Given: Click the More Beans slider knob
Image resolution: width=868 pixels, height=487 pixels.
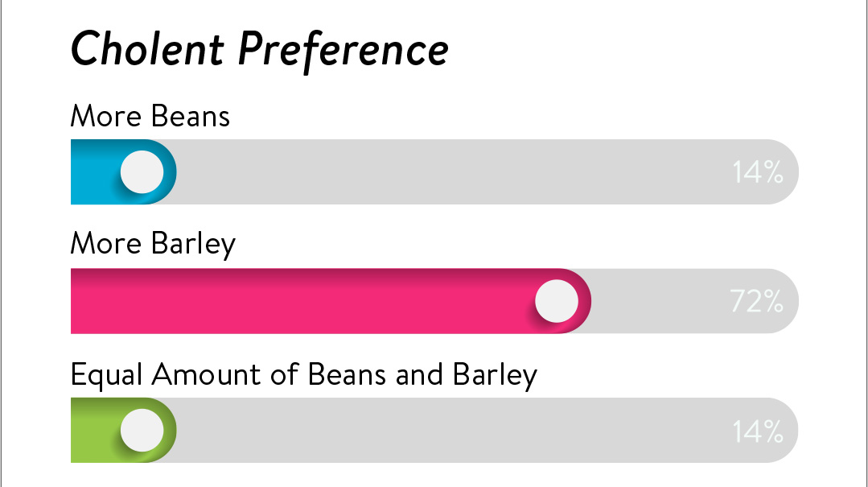Looking at the screenshot, I should click(x=142, y=171).
